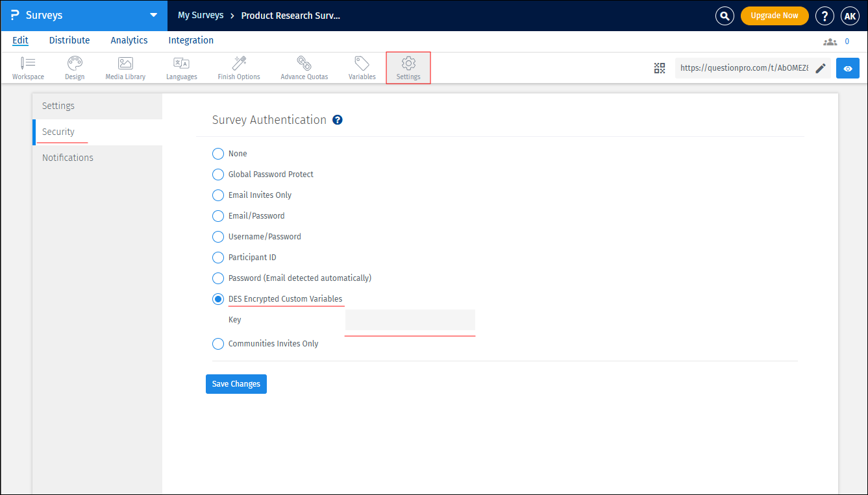Click the QR code icon near survey link
Image resolution: width=868 pixels, height=495 pixels.
(659, 67)
